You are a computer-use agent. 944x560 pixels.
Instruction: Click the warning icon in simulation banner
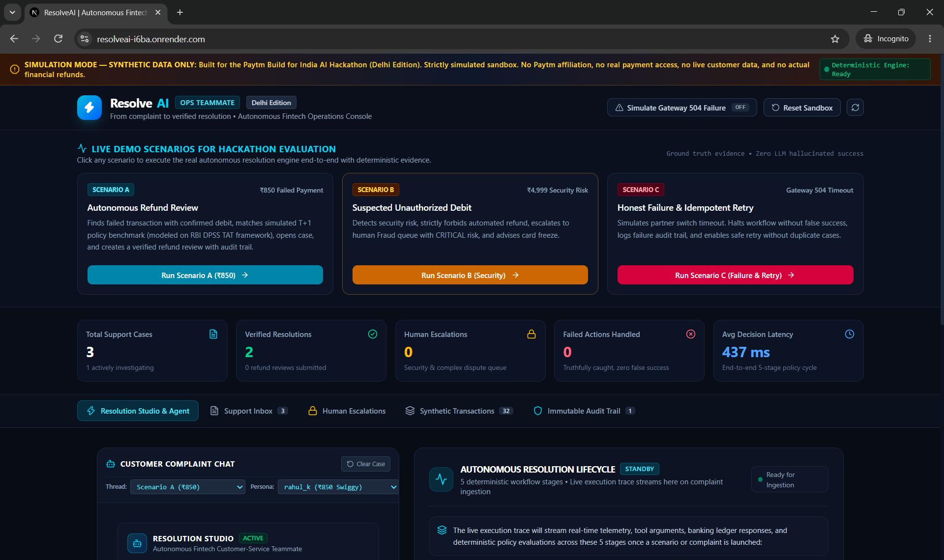pyautogui.click(x=15, y=69)
